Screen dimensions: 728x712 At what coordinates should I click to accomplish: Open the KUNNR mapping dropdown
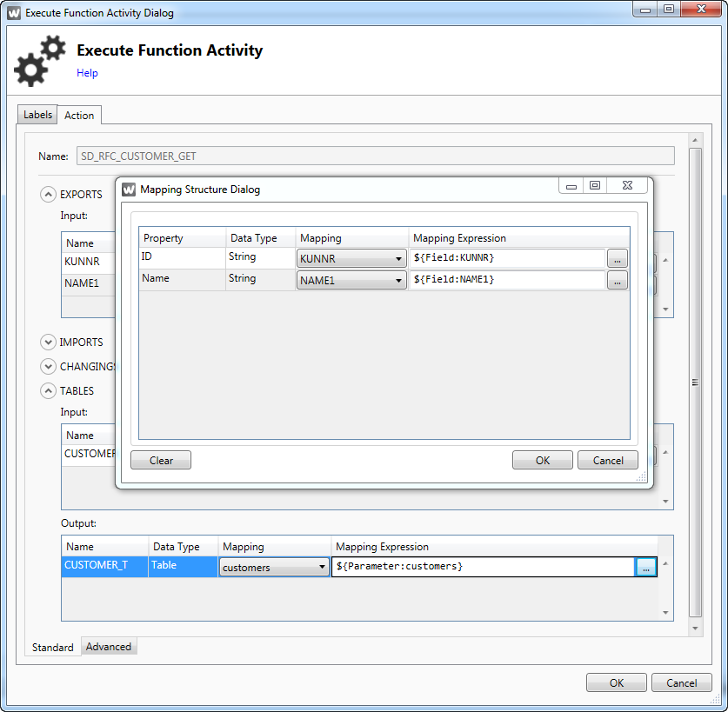click(351, 258)
